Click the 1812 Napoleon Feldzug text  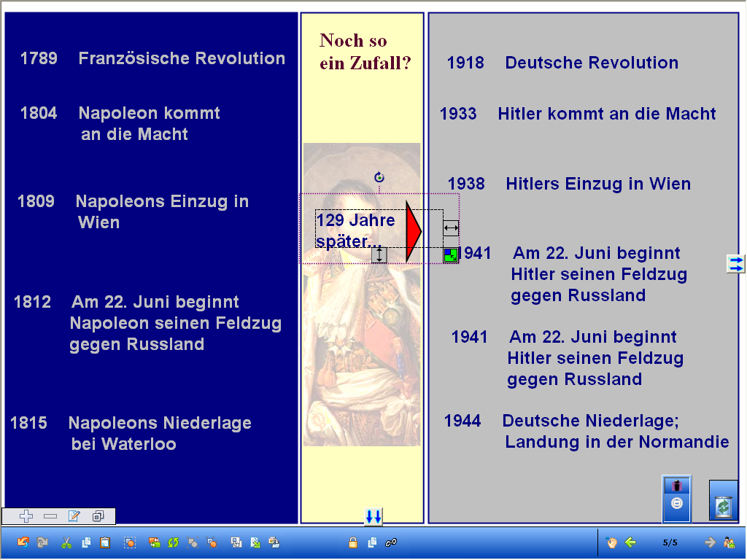coord(147,323)
